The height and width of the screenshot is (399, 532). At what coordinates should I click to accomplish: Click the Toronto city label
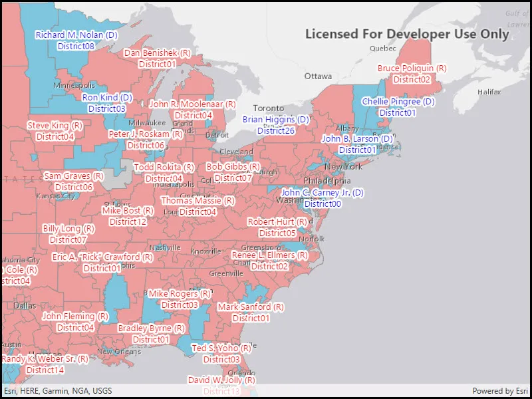coord(269,108)
